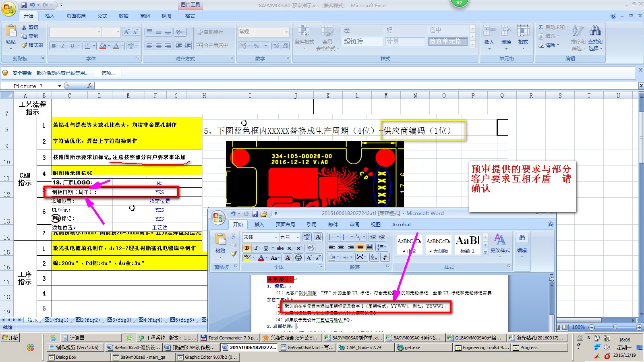Open Excel sort and filter icon
The height and width of the screenshot is (362, 644).
578,31
